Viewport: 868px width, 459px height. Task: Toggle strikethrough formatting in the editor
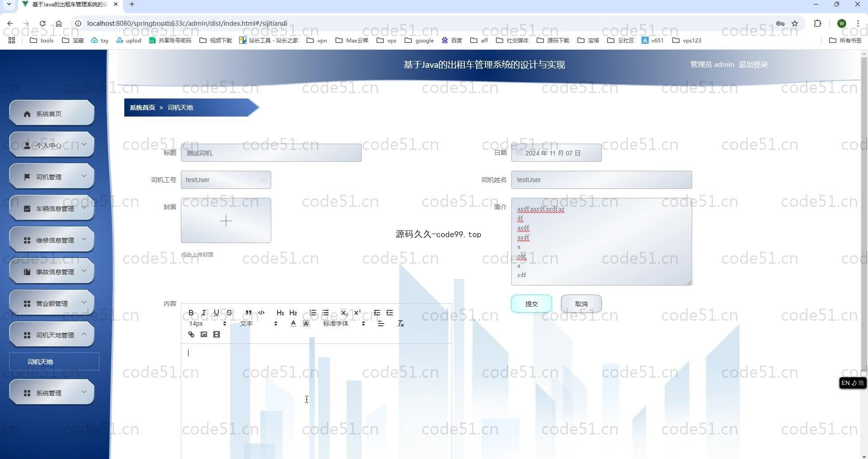tap(229, 313)
